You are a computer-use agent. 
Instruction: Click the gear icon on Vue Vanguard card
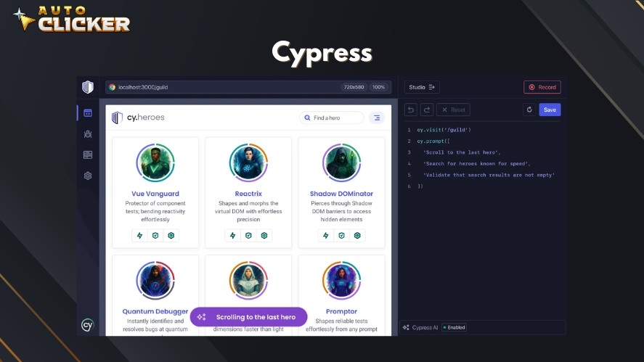pyautogui.click(x=171, y=236)
